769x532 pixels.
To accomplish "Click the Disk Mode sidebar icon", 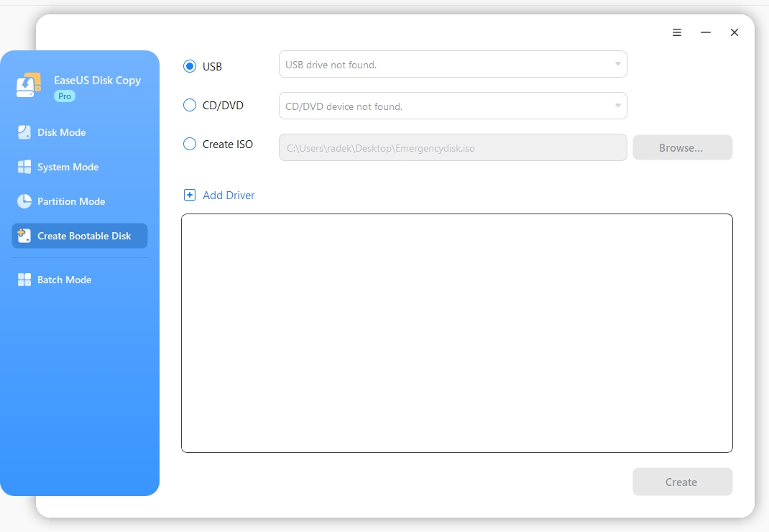I will coord(24,132).
